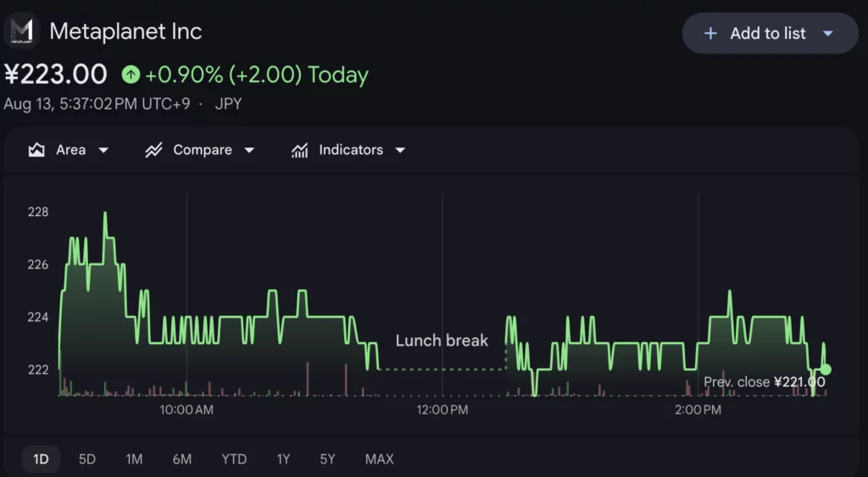Click the Lunch break chart label
Viewport: 868px width, 477px height.
click(x=442, y=341)
